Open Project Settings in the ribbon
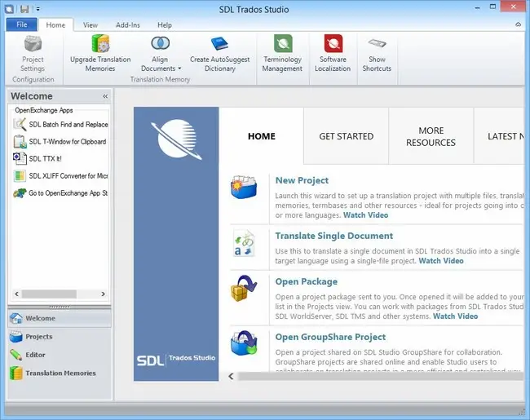Viewport: 530px width, 420px height. [x=33, y=54]
